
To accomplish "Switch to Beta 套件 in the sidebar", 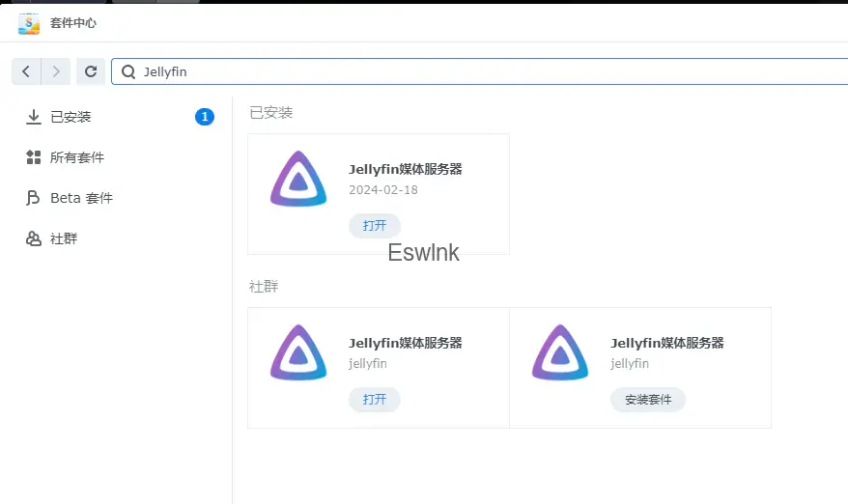I will [81, 198].
